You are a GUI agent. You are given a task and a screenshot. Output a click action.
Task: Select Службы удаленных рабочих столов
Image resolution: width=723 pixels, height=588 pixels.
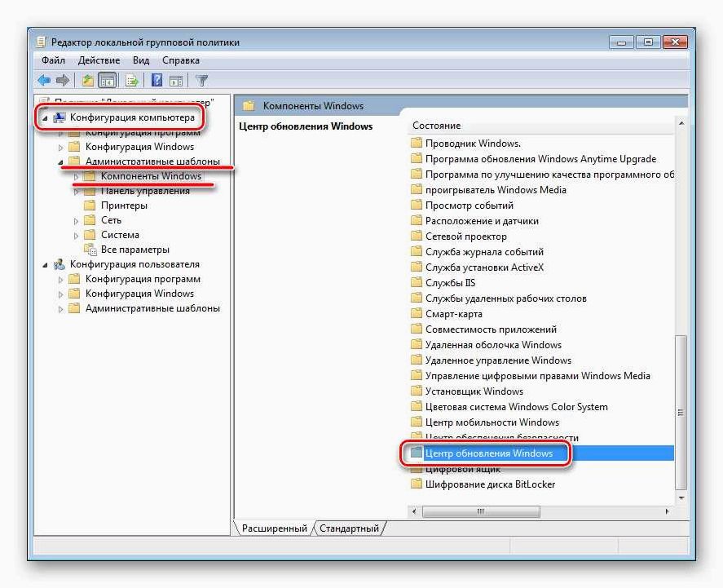coord(506,298)
